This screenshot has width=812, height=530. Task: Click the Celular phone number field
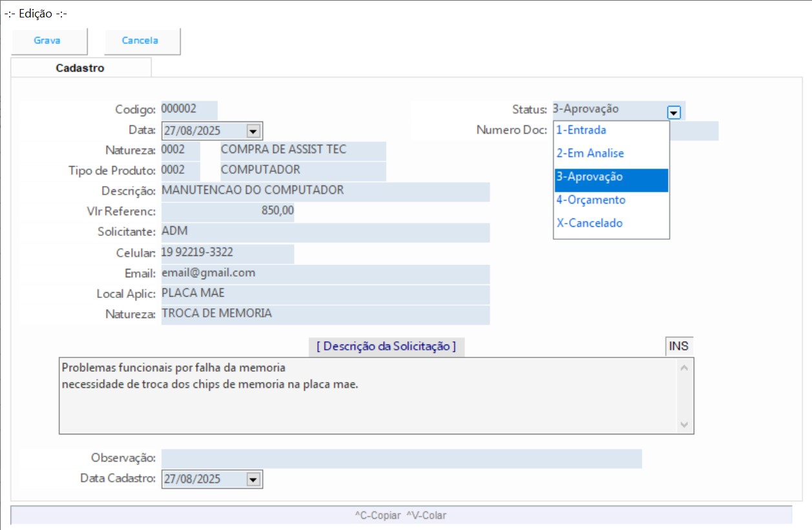(227, 253)
